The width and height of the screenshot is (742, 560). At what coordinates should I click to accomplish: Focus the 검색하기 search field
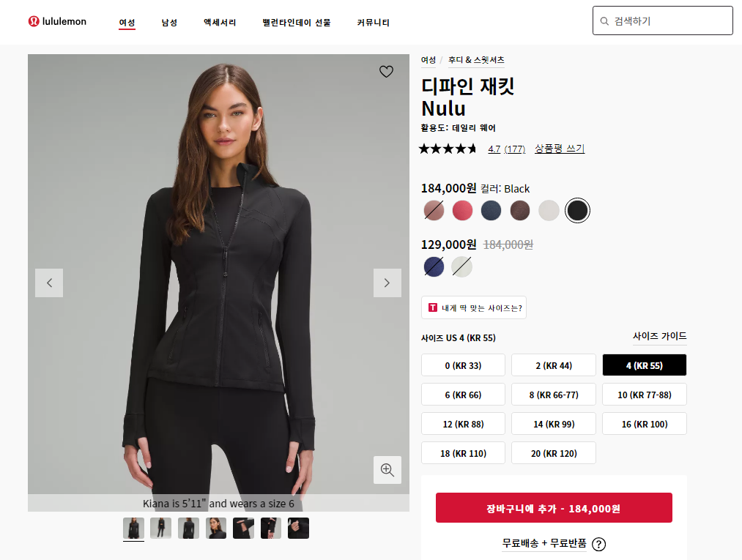click(662, 20)
